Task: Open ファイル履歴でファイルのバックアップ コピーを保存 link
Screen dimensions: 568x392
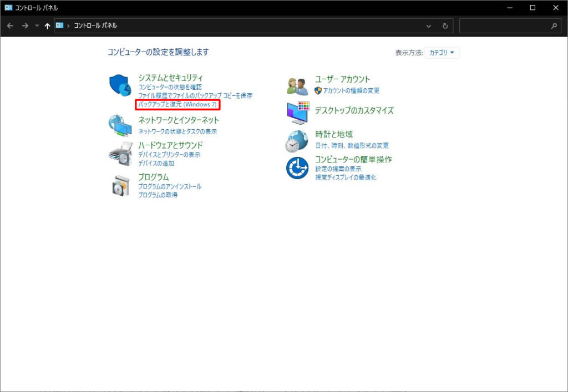Action: (195, 95)
